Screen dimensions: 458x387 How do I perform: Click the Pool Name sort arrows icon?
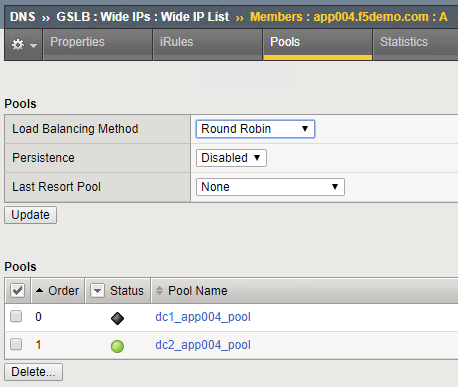[x=159, y=291]
